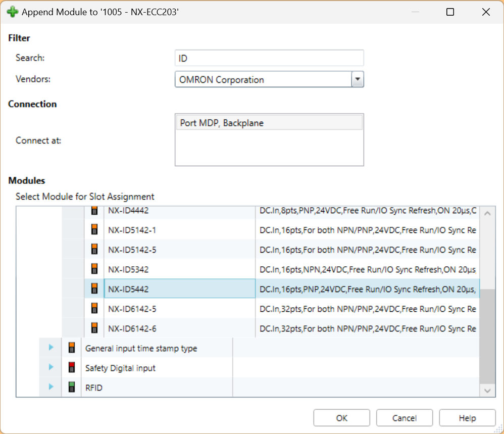Open the Vendors dropdown arrow
Viewport: 504px width, 434px height.
click(358, 79)
